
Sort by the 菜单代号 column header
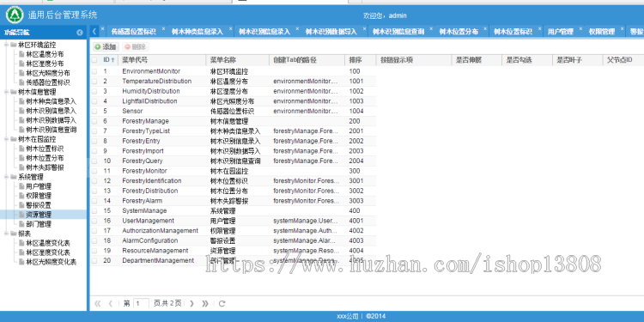tap(162, 60)
